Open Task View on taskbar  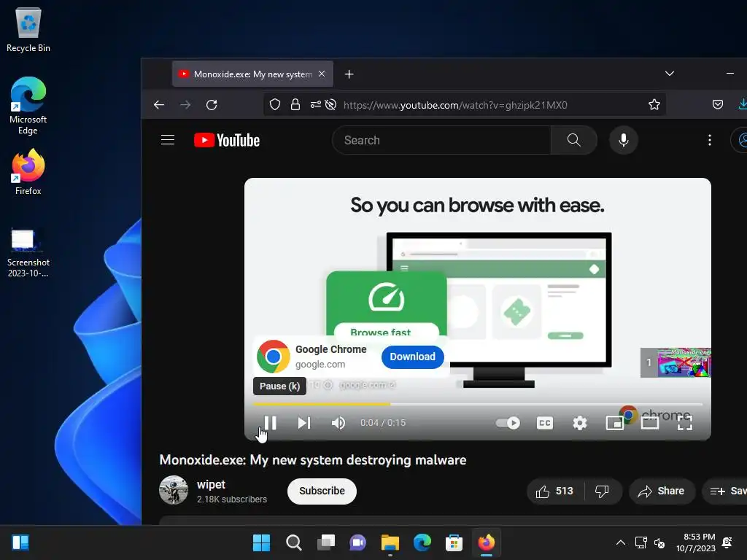tap(326, 542)
